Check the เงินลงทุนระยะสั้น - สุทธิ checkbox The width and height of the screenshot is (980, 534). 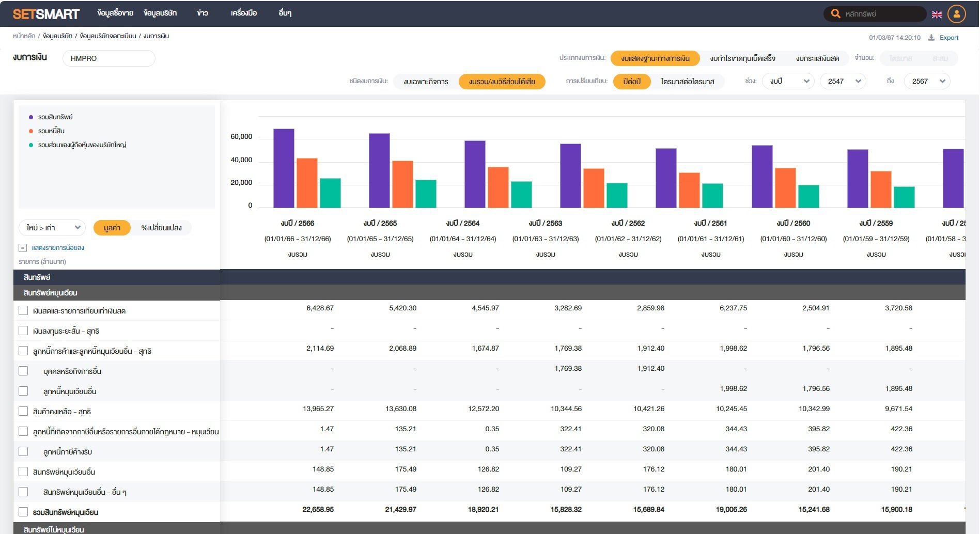tap(23, 331)
